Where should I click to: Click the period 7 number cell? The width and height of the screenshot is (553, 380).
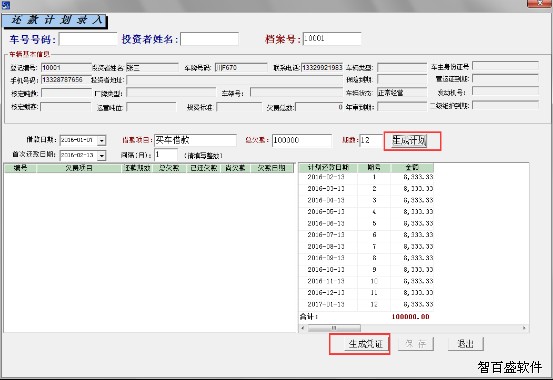(374, 247)
